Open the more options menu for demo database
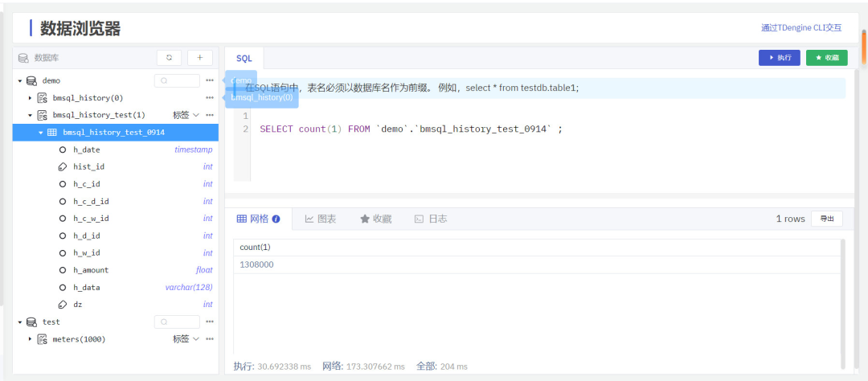868x381 pixels. tap(210, 81)
